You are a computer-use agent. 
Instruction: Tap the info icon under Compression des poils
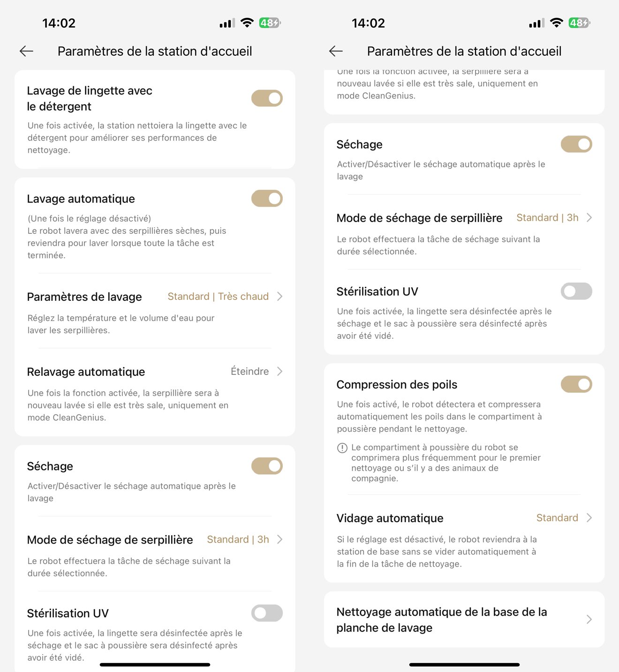click(342, 448)
